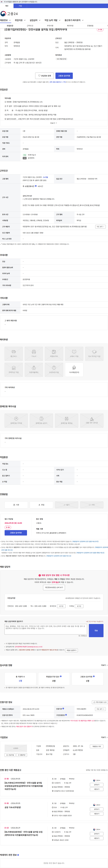Select the 근무조건 section tab
The width and height of the screenshot is (108, 868).
click(x=30, y=26)
